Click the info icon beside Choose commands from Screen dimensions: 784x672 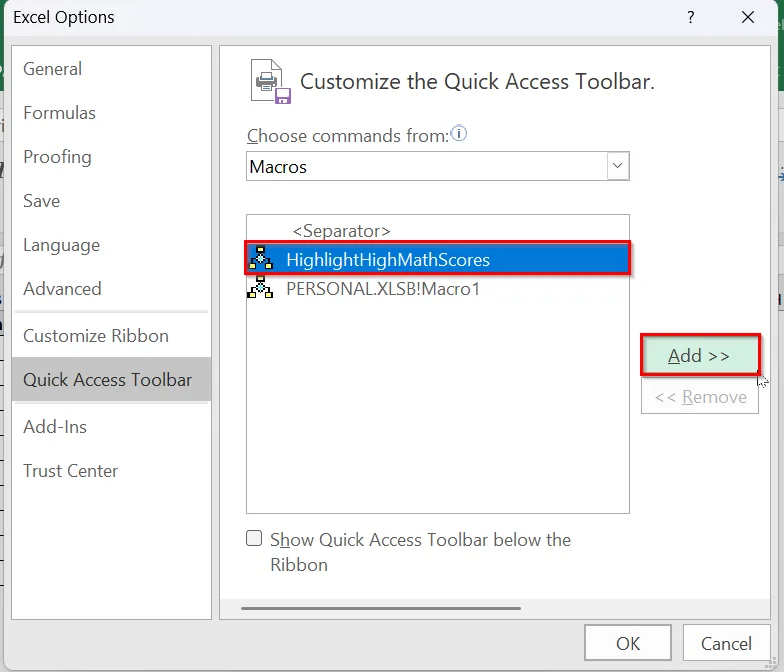(459, 134)
